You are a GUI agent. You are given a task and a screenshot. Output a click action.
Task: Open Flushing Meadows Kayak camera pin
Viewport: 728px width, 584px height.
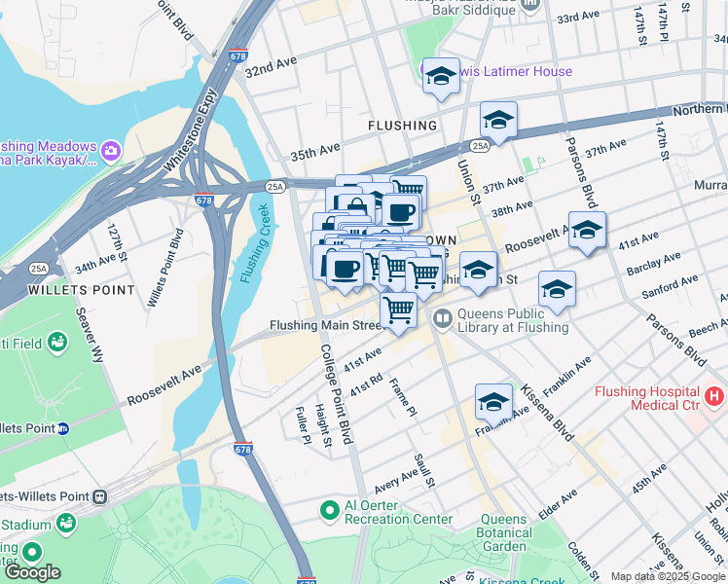click(111, 151)
